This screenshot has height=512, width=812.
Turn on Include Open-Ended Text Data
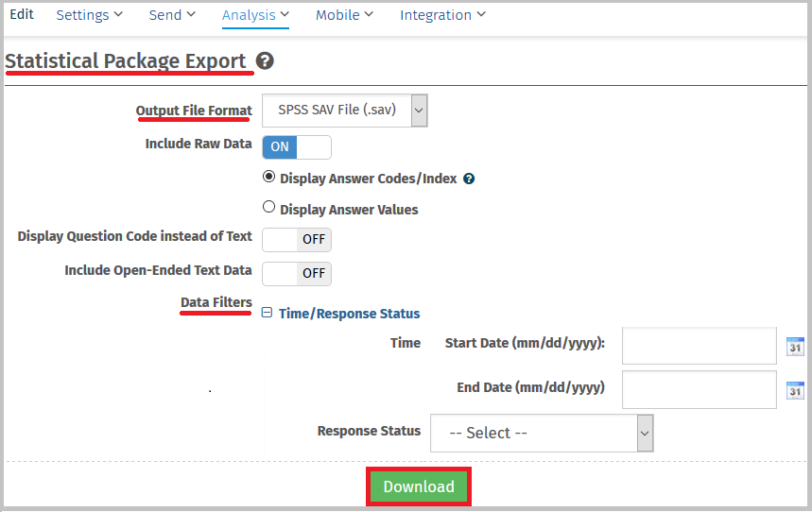tap(297, 274)
